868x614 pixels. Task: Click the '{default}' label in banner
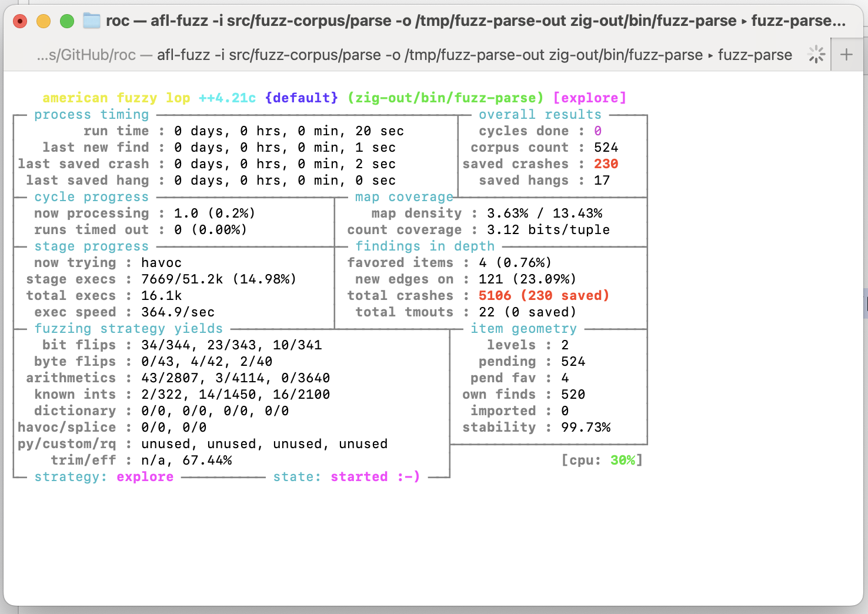click(302, 98)
